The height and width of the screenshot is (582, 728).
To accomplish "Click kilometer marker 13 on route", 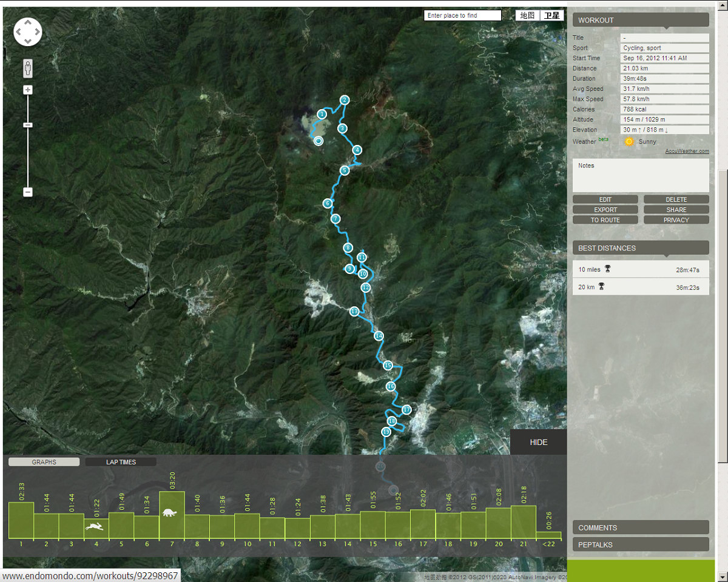I will [x=354, y=311].
